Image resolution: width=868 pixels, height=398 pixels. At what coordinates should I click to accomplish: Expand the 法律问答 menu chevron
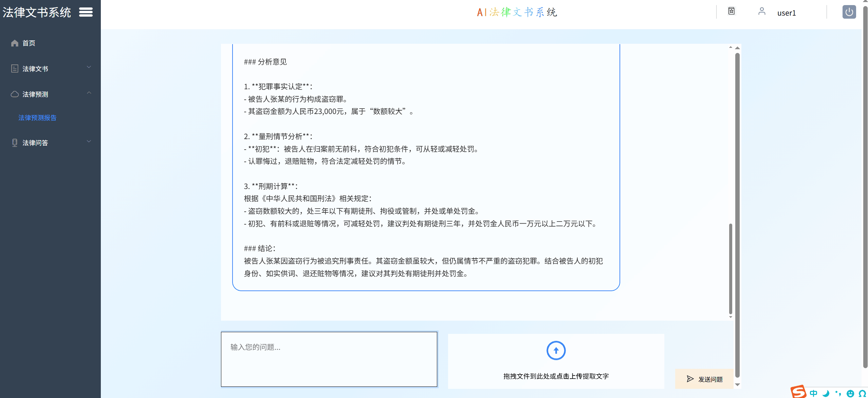pyautogui.click(x=89, y=141)
